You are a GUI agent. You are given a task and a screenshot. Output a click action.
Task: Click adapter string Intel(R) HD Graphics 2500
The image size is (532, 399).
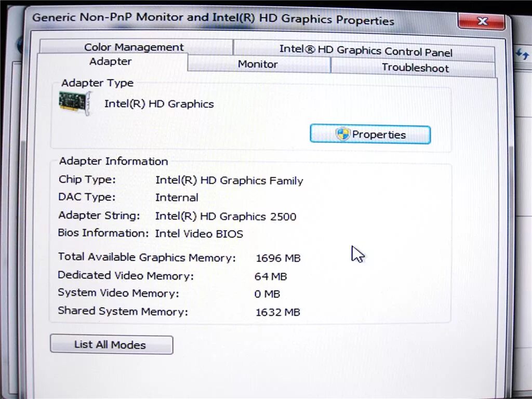coord(225,217)
